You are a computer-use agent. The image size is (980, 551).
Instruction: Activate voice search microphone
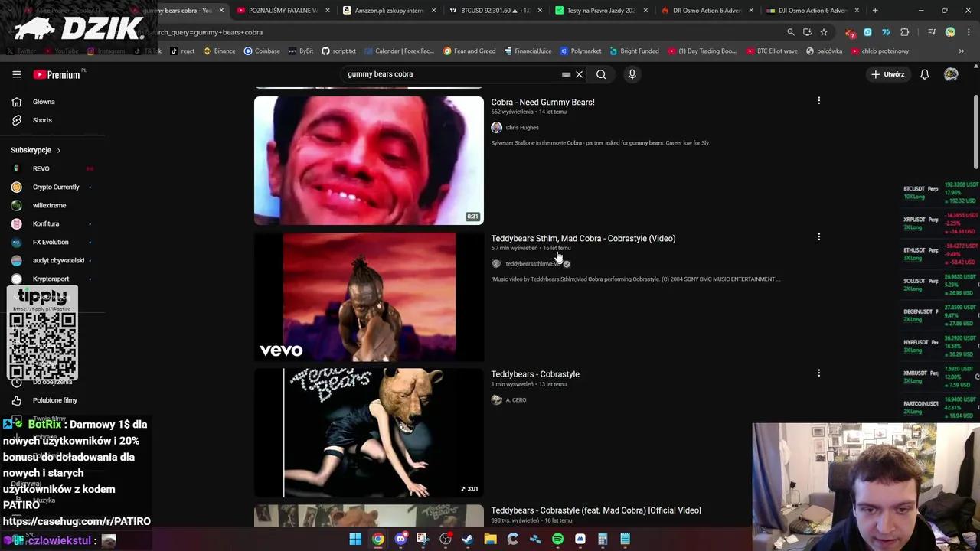[632, 74]
